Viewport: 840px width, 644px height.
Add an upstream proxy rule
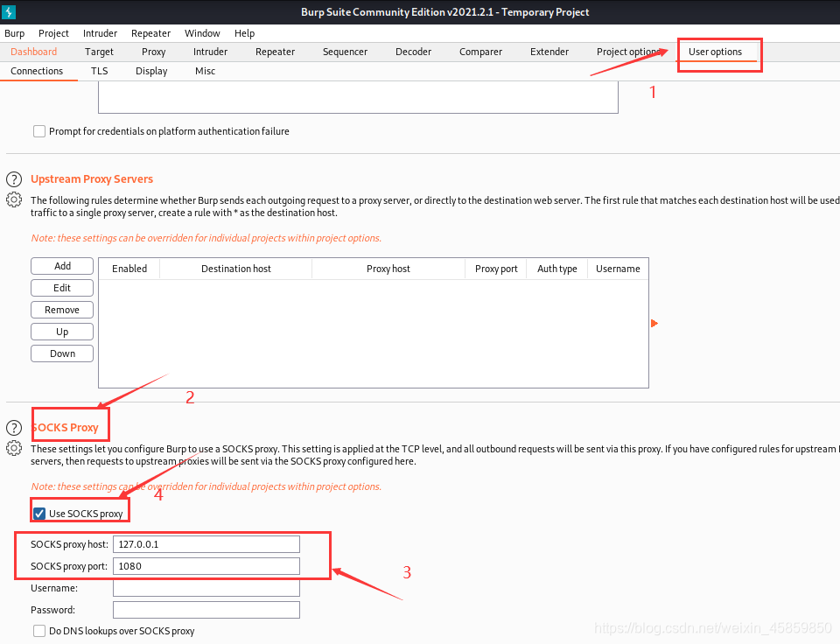[62, 266]
